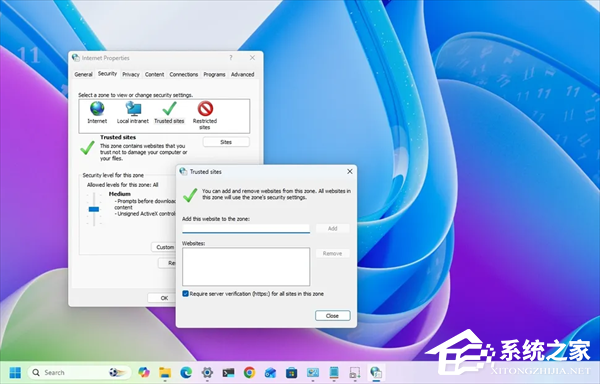Select the Internet zone globe icon

(x=97, y=109)
